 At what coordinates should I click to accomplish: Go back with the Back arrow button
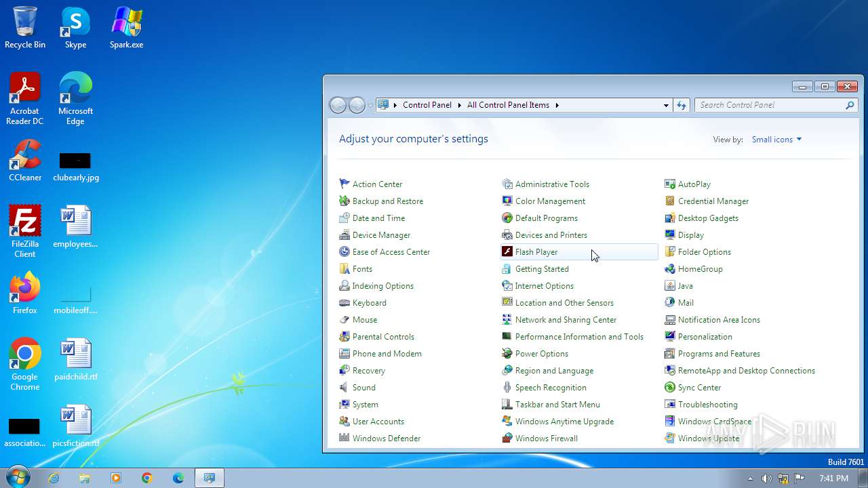click(x=338, y=105)
